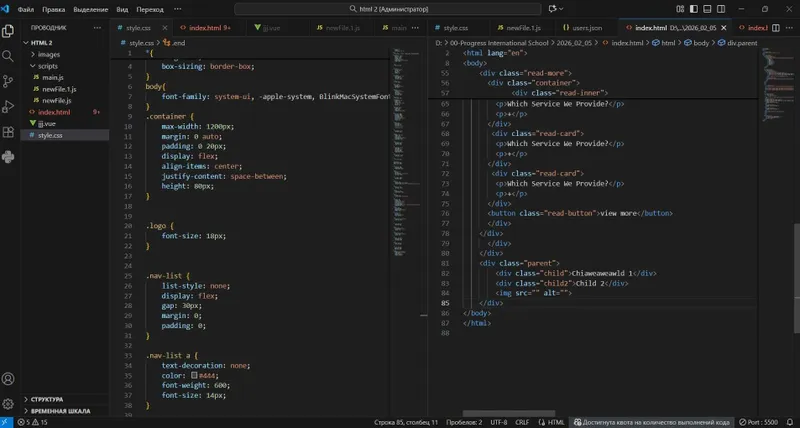Click the CRLF line ending indicator
Image resolution: width=800 pixels, height=428 pixels.
click(522, 422)
